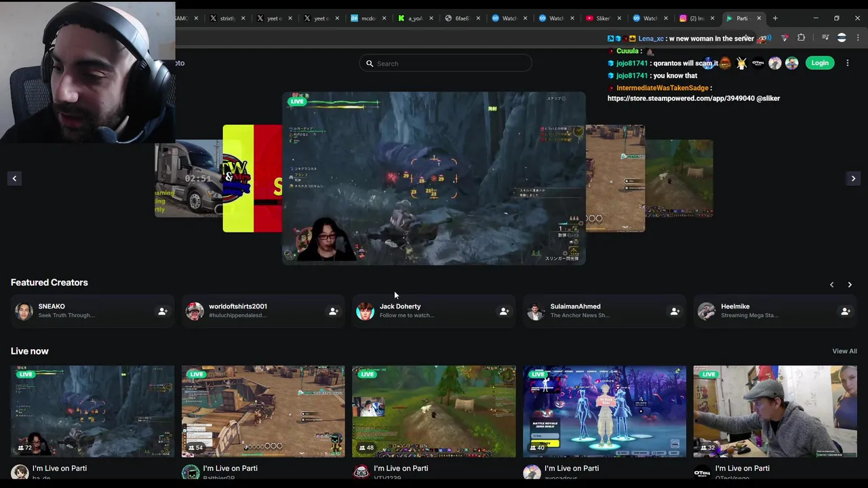The height and width of the screenshot is (488, 868).
Task: Go to next Featured Creators page
Action: pos(850,285)
